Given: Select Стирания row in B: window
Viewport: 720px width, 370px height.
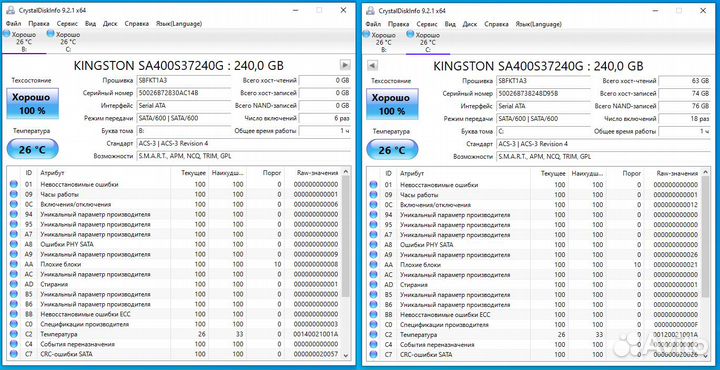Looking at the screenshot, I should pos(175,284).
